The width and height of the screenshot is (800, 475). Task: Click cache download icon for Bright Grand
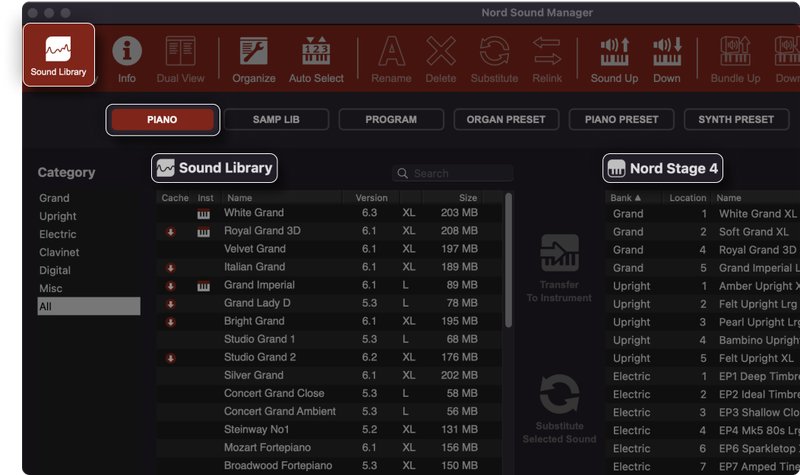click(x=171, y=322)
